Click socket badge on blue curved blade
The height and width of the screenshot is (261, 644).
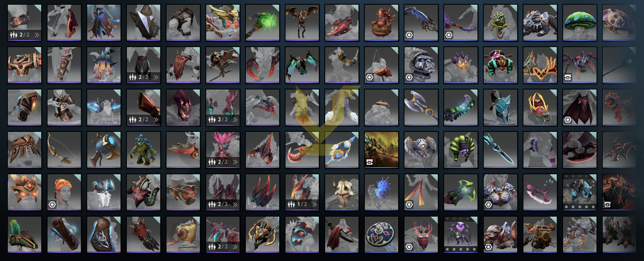(409, 35)
